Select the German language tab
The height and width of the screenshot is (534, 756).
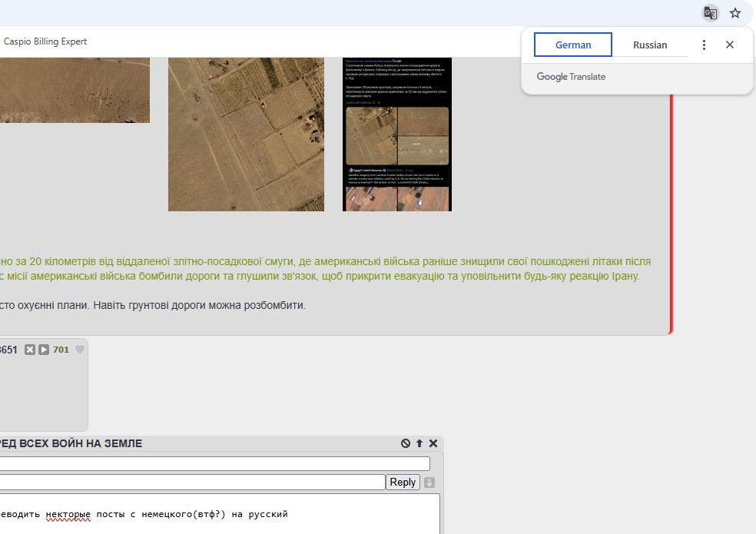tap(573, 45)
